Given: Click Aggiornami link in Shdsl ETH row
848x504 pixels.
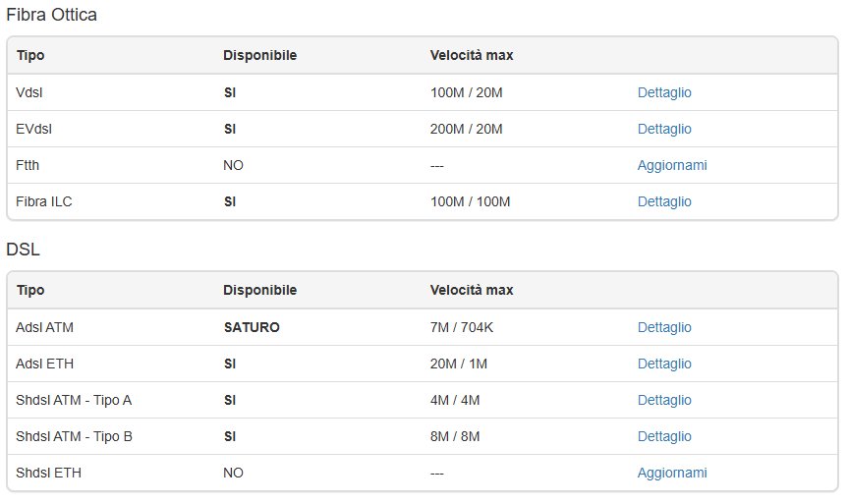Looking at the screenshot, I should click(672, 473).
